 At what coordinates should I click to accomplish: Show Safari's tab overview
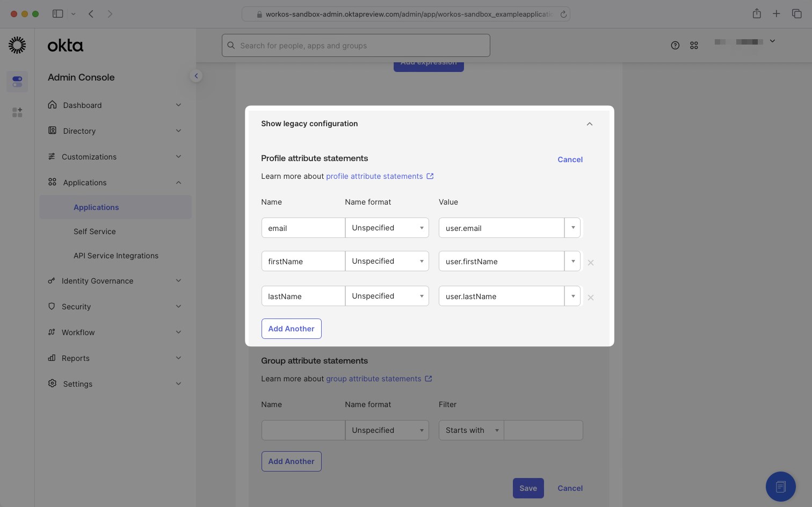coord(797,14)
